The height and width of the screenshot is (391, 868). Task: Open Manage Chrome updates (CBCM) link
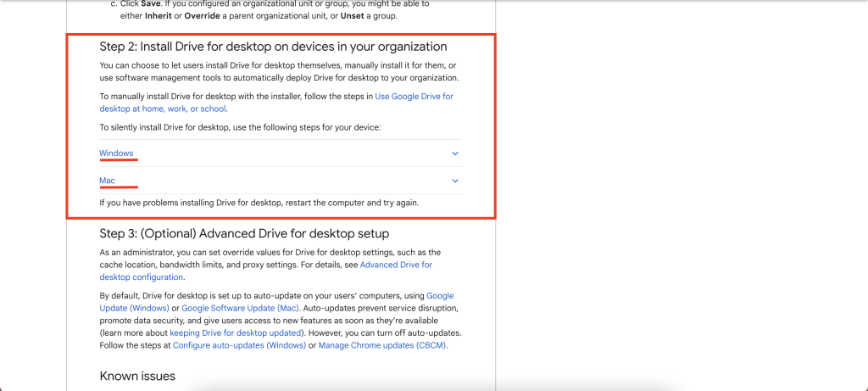pyautogui.click(x=381, y=346)
